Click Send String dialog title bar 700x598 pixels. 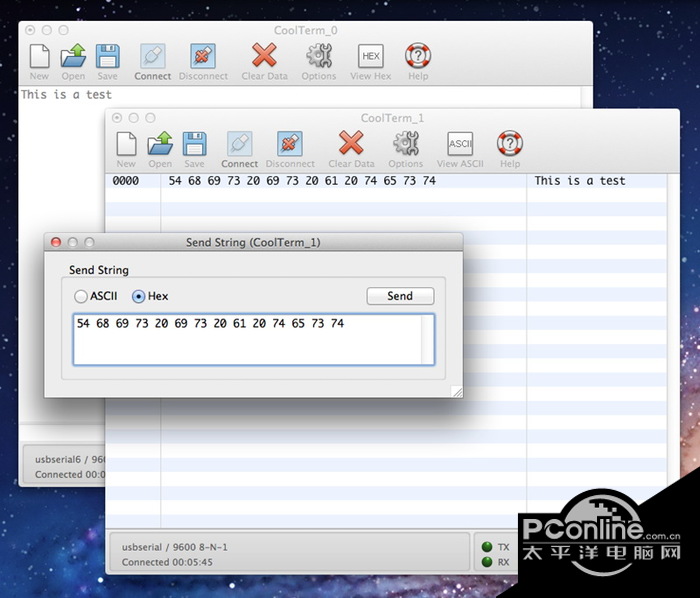253,242
